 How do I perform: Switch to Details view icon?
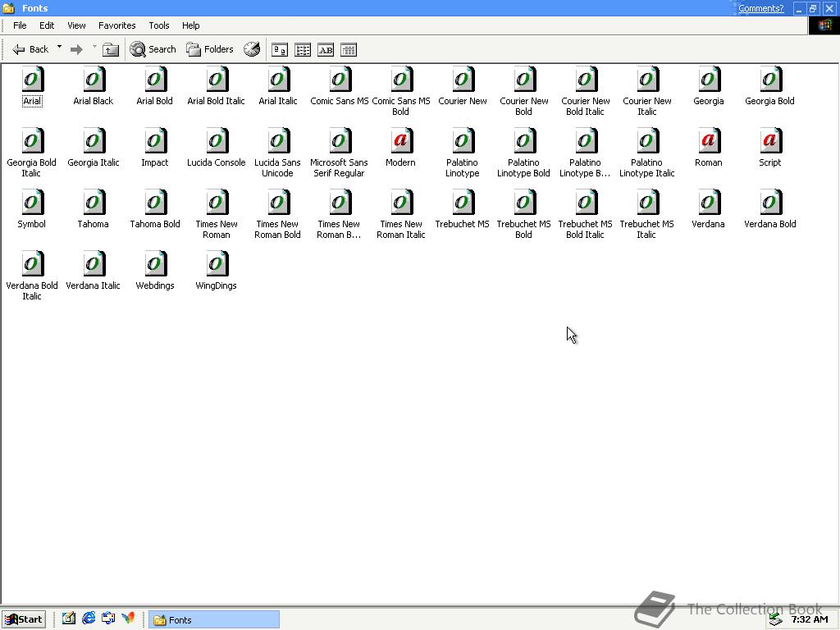[x=349, y=50]
